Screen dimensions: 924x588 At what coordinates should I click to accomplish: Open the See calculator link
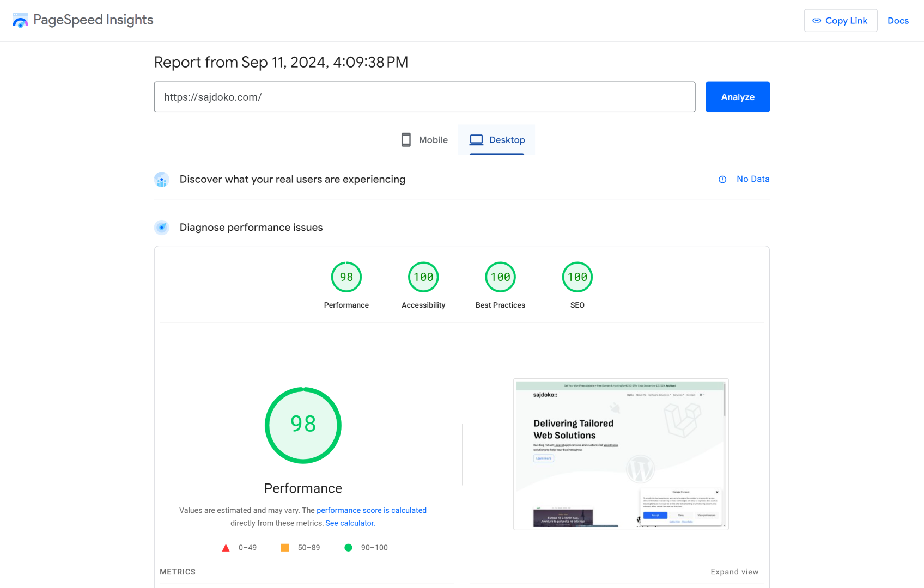pyautogui.click(x=350, y=523)
